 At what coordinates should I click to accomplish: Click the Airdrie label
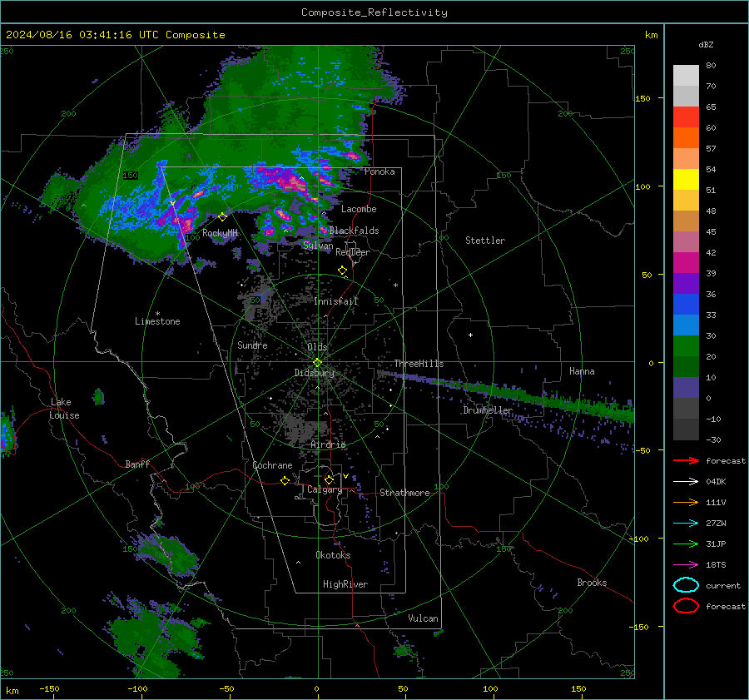(x=328, y=444)
